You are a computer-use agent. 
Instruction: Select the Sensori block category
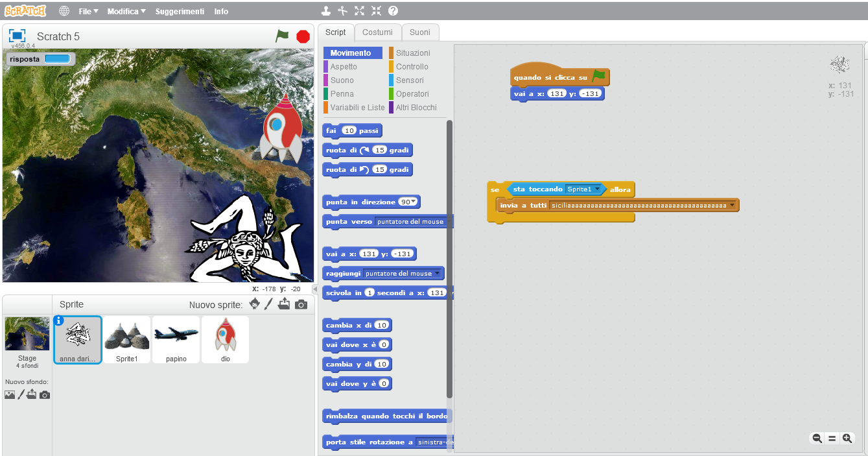point(410,80)
